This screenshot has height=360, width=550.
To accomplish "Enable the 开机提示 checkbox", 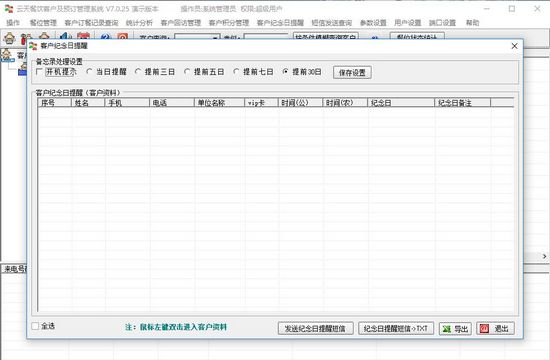I will [39, 72].
